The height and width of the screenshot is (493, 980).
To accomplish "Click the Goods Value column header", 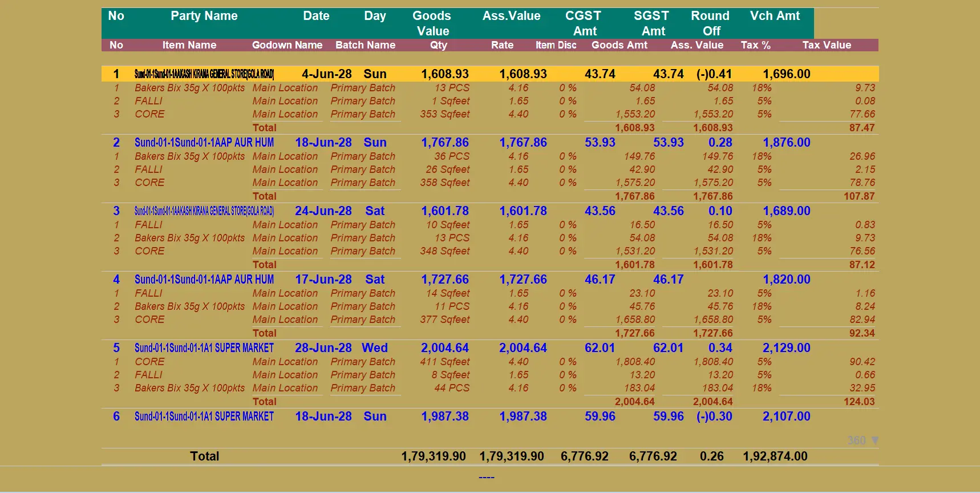I will (x=432, y=23).
